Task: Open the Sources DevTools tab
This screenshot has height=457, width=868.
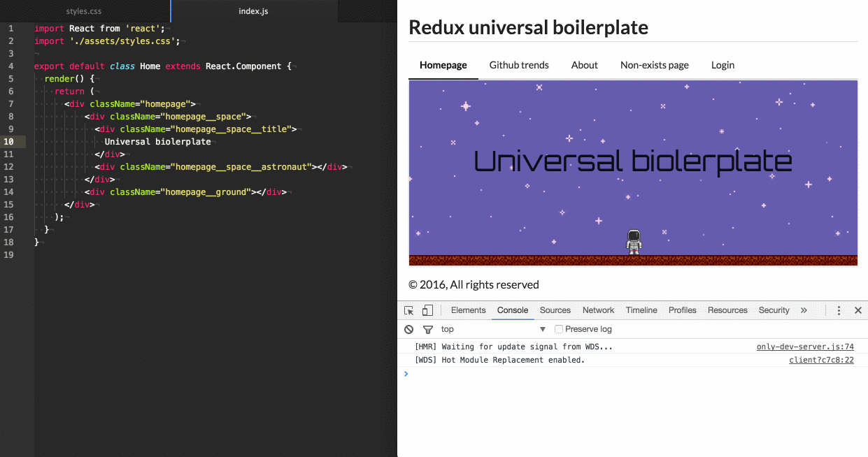Action: click(555, 310)
